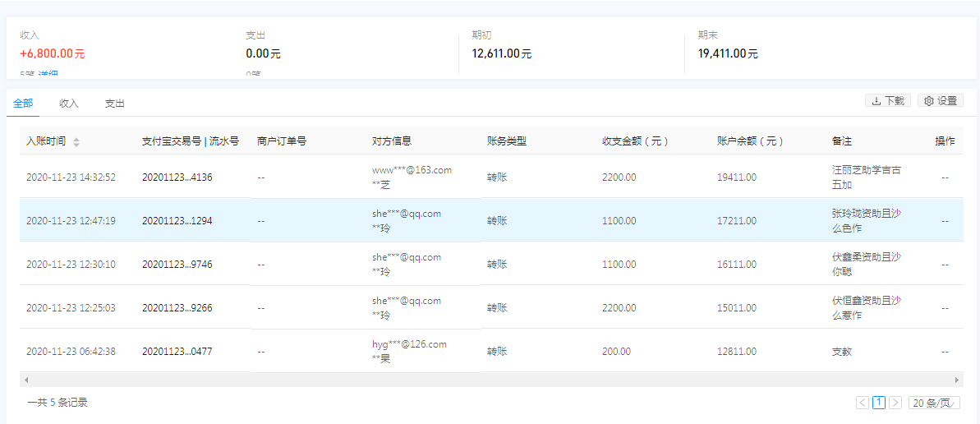This screenshot has width=980, height=424.
Task: Go to previous page with left chevron
Action: pyautogui.click(x=862, y=403)
